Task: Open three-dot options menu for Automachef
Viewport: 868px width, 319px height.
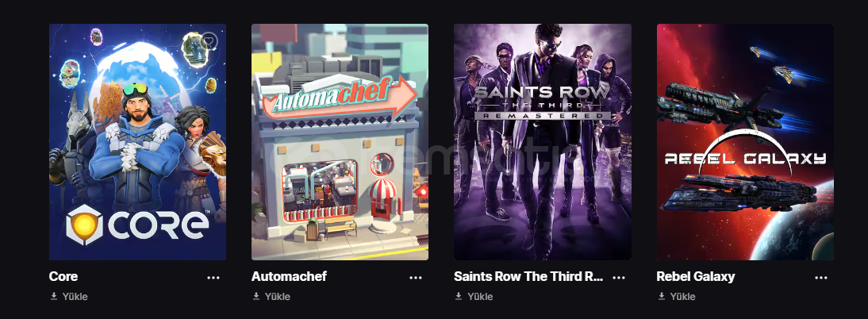Action: (x=416, y=278)
